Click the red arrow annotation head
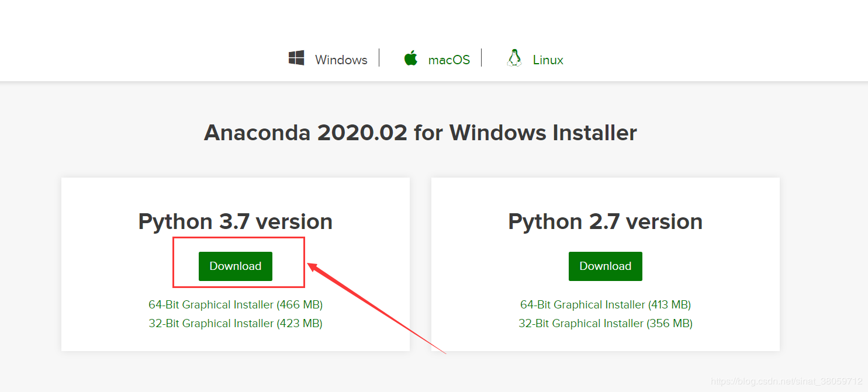The width and height of the screenshot is (868, 392). coord(313,267)
